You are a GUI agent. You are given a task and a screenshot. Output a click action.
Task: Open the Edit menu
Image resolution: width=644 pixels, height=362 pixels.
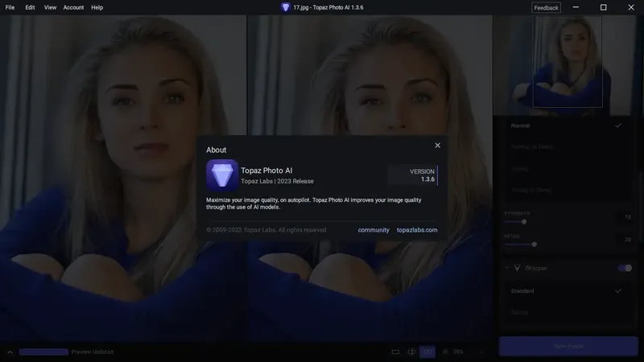click(x=30, y=7)
